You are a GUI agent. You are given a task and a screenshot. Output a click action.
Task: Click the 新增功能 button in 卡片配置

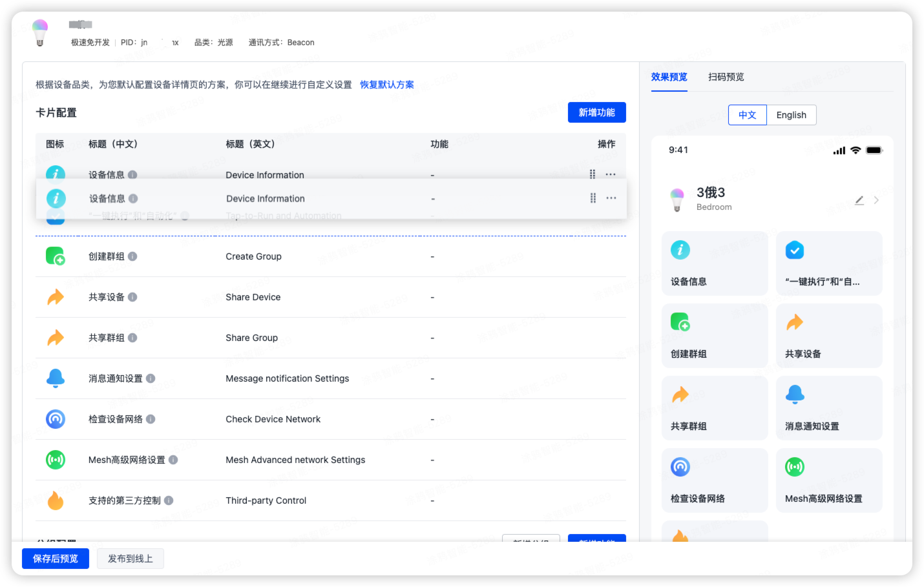click(x=597, y=112)
